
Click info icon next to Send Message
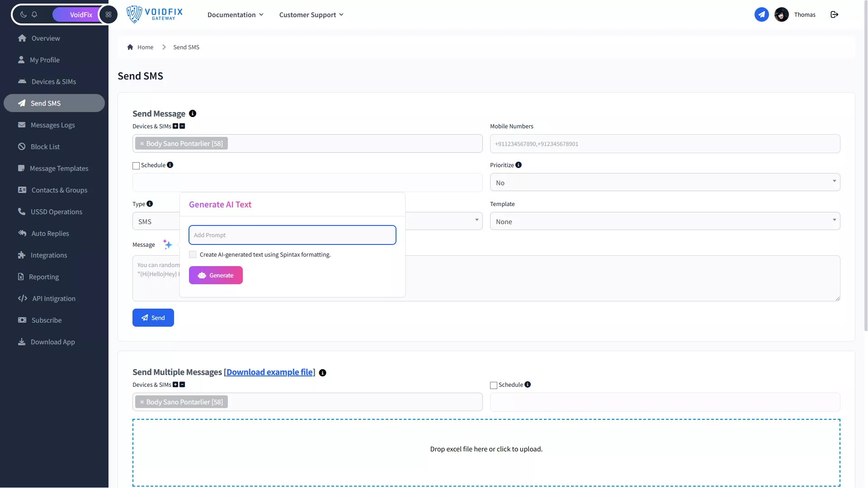click(x=193, y=113)
